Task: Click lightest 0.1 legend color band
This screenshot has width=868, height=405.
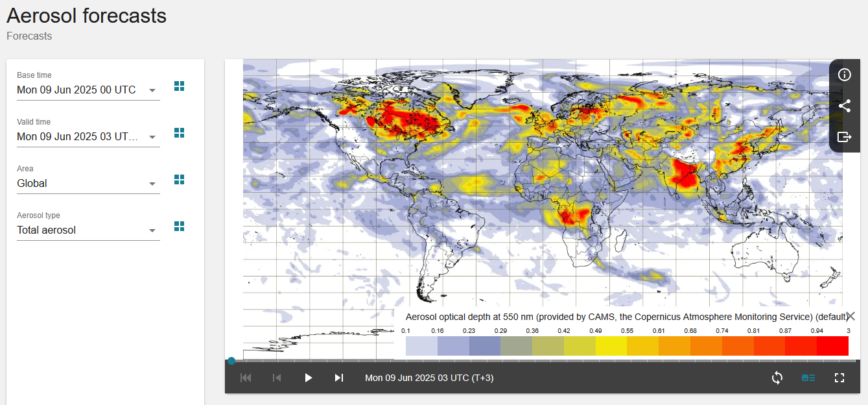Action: click(421, 346)
